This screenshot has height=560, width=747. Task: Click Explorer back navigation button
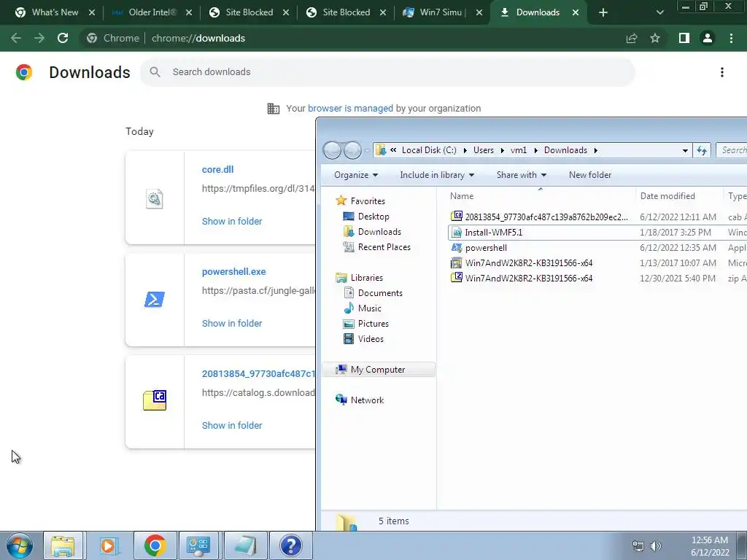[x=332, y=150]
